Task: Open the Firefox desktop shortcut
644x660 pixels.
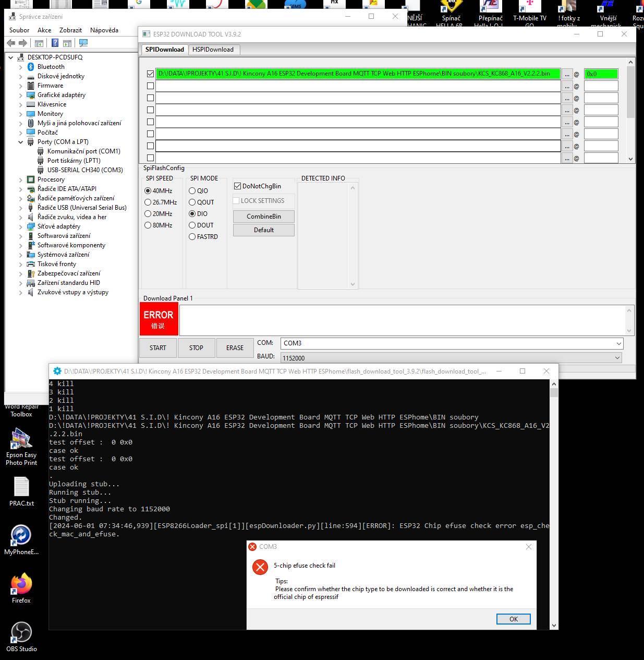Action: coord(21,584)
